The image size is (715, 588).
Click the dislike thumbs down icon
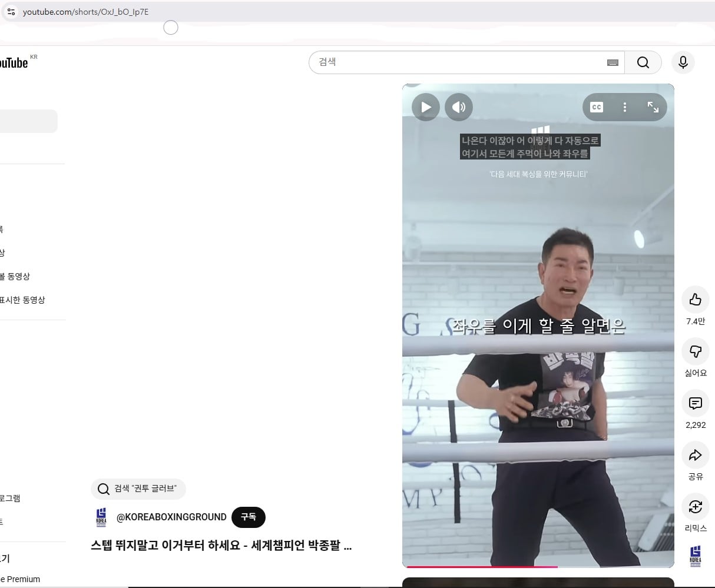[x=695, y=351]
